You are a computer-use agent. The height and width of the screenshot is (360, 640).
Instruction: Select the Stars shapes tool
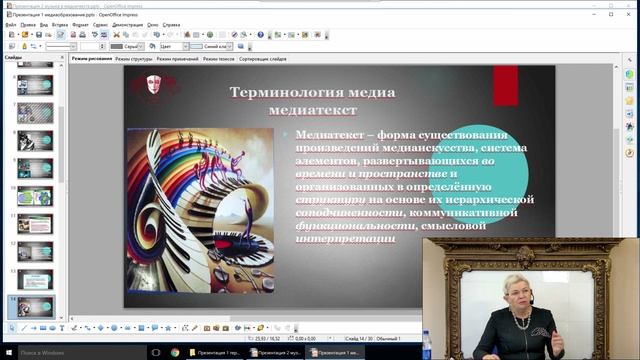click(x=168, y=328)
